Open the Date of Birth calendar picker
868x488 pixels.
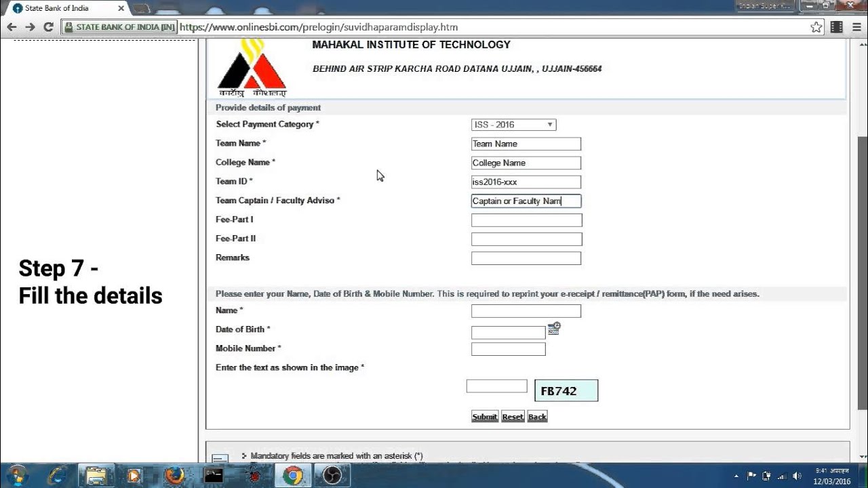(x=554, y=329)
